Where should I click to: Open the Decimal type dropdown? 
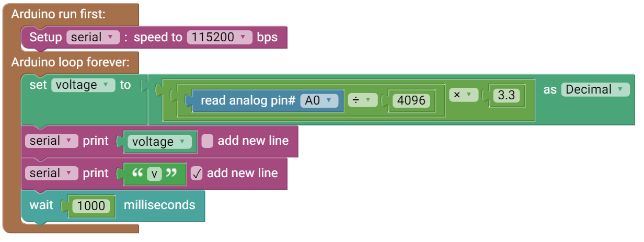click(x=595, y=89)
